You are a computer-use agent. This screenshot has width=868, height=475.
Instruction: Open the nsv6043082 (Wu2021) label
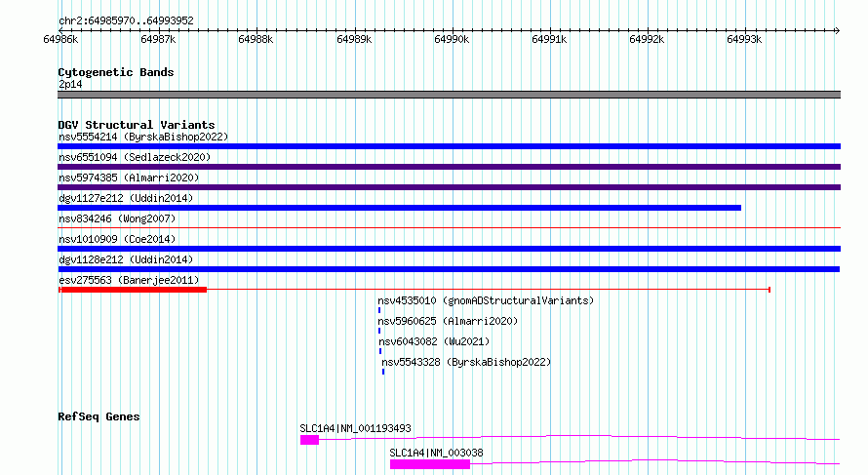(434, 341)
